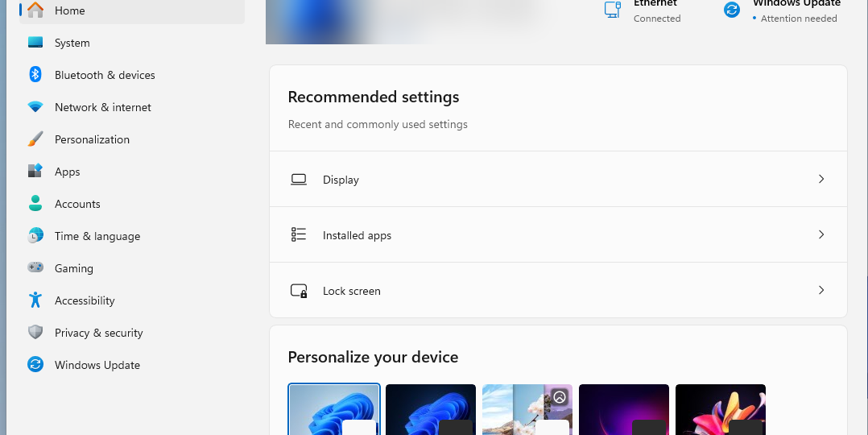
Task: Select the light blue bloom theme
Action: point(334,409)
